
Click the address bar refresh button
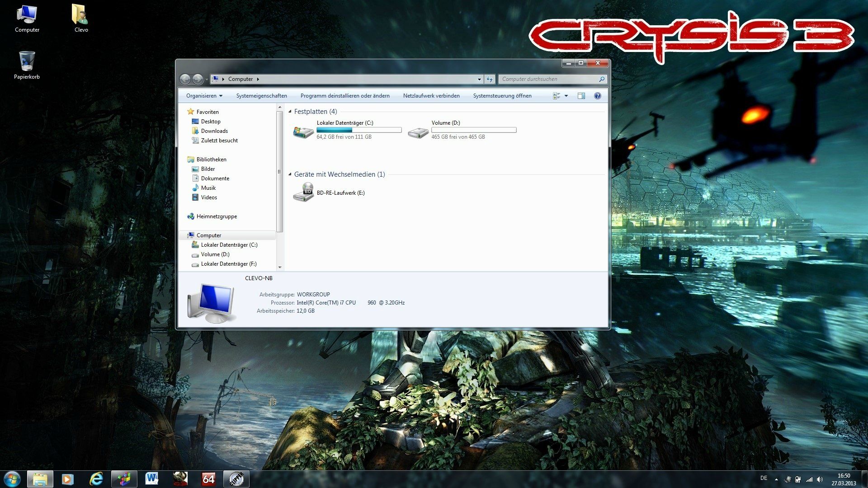pyautogui.click(x=490, y=79)
